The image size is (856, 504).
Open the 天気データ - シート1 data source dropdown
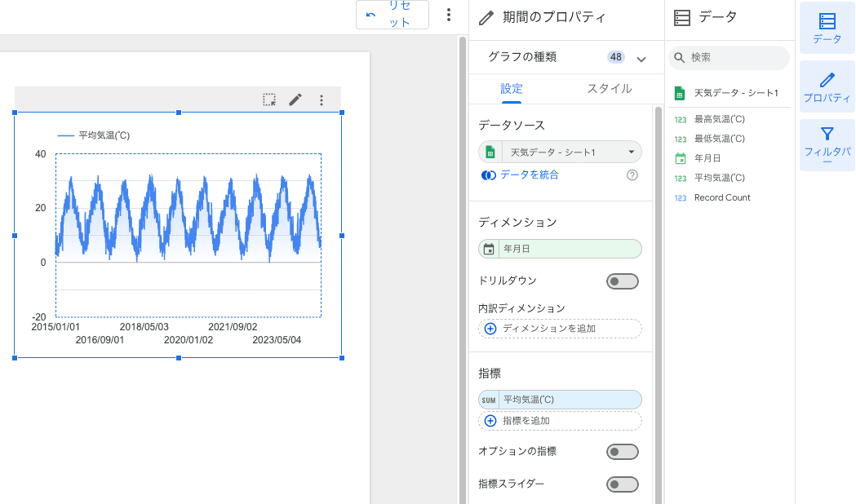pos(560,153)
